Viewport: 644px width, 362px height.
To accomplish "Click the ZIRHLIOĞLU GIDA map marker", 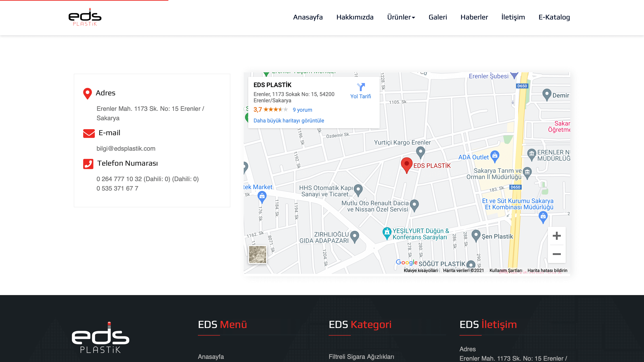I will tap(354, 236).
